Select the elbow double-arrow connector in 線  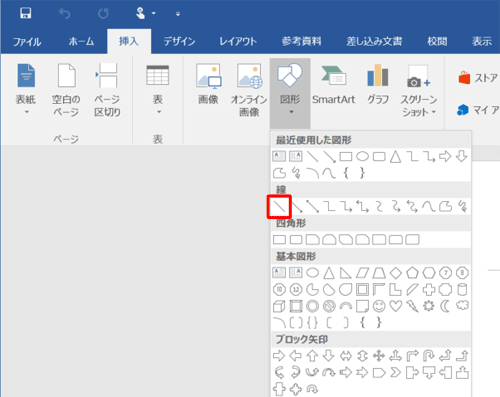363,207
